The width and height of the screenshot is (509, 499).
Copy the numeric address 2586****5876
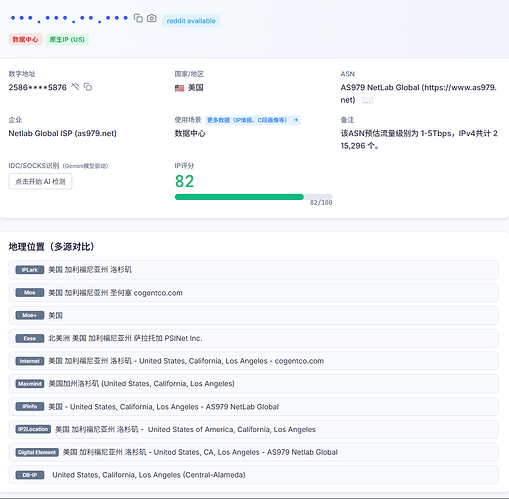pyautogui.click(x=88, y=87)
